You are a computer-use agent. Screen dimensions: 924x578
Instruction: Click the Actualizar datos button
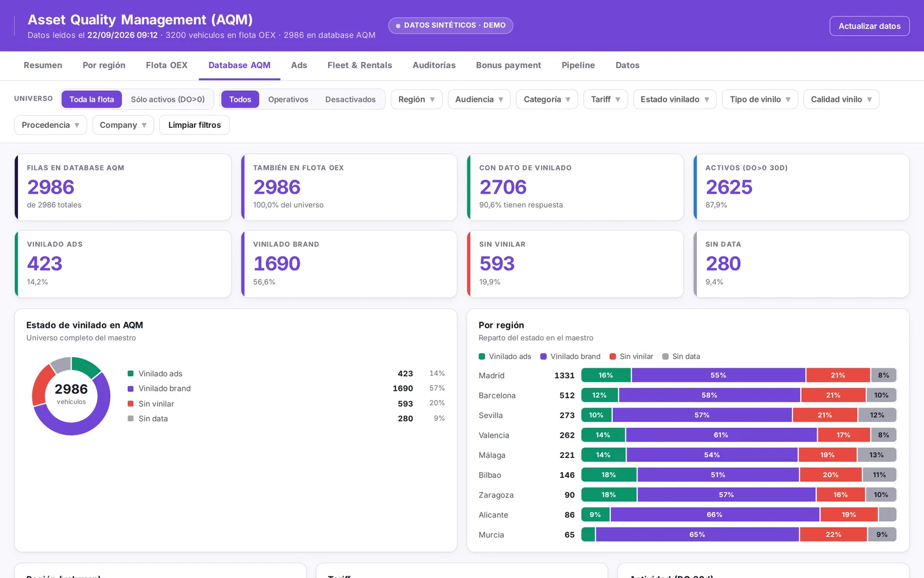tap(869, 26)
